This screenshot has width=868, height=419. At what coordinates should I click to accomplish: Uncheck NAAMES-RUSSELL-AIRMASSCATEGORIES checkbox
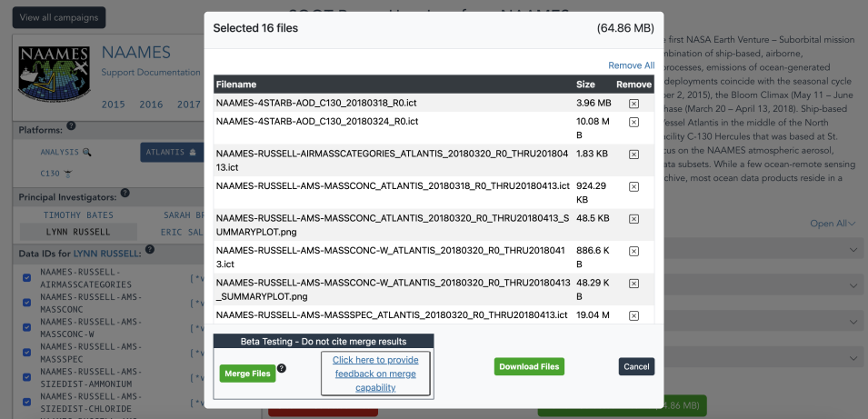(x=26, y=278)
